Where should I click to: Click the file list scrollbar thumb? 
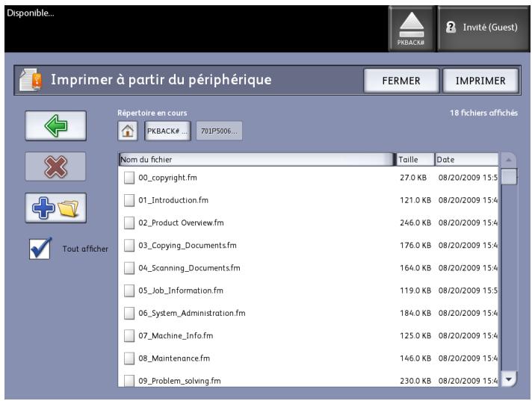click(x=509, y=176)
